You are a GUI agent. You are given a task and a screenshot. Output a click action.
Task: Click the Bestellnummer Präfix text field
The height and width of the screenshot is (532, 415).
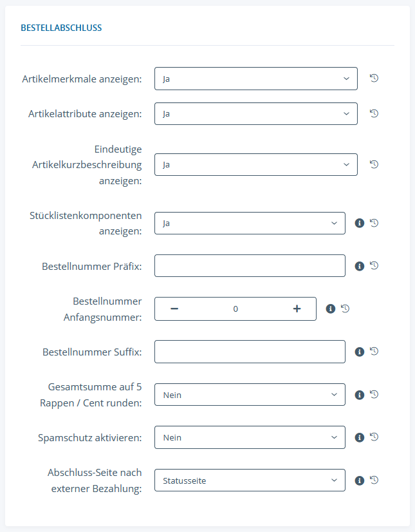pos(250,266)
